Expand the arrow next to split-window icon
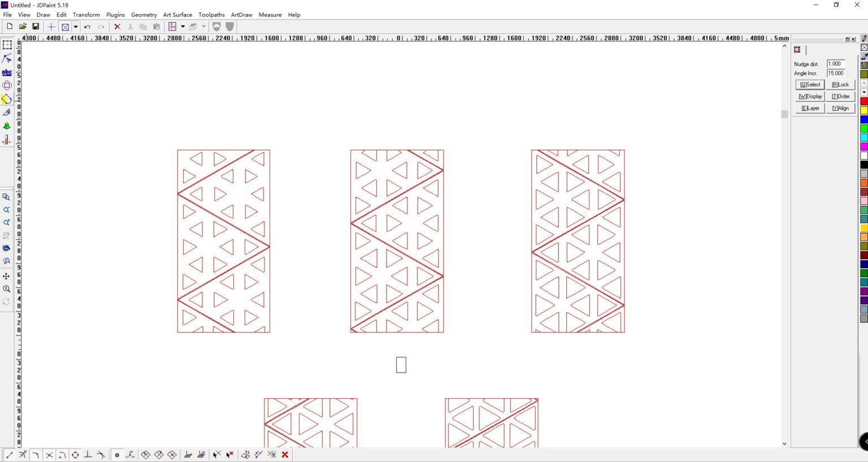Image resolution: width=868 pixels, height=462 pixels. 183,27
